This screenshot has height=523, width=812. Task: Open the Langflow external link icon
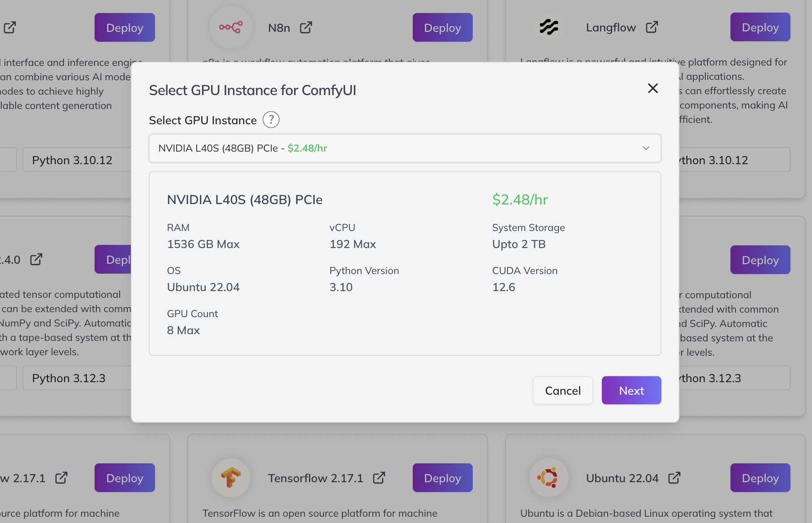point(652,27)
